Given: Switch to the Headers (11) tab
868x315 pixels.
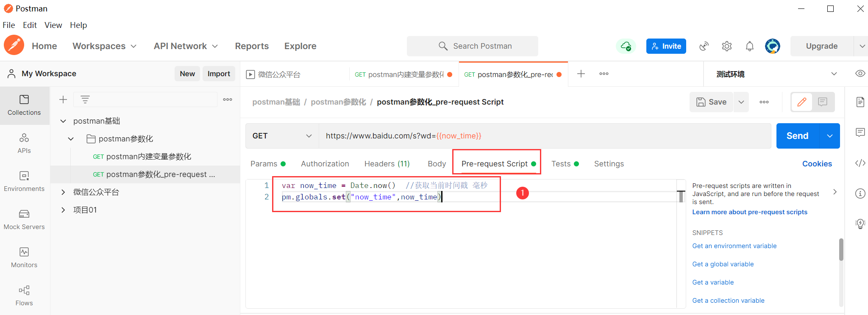Looking at the screenshot, I should [387, 164].
